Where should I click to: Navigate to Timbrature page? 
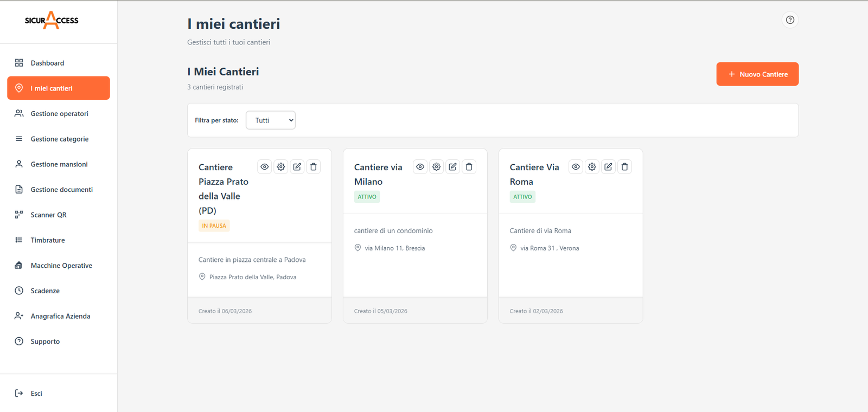48,240
